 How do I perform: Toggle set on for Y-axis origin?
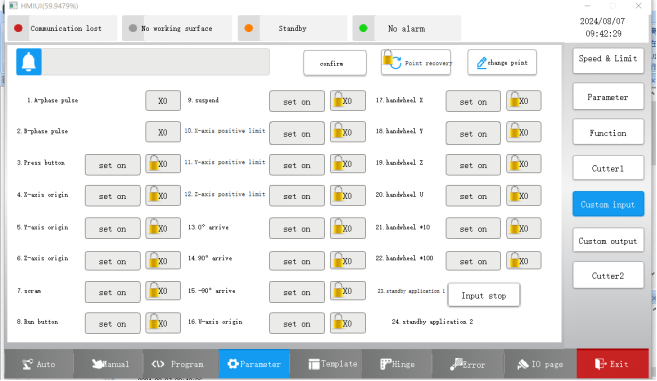point(113,228)
